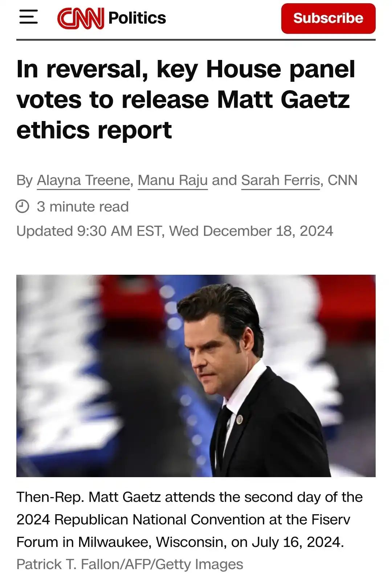
Task: Open the hamburger navigation menu
Action: 28,17
